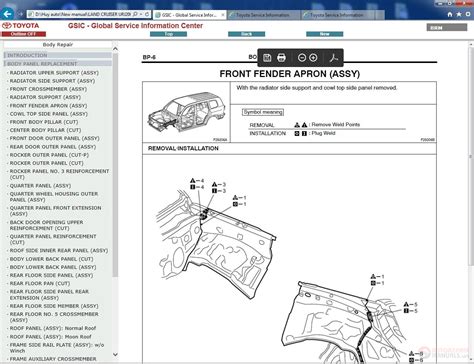The width and height of the screenshot is (474, 364).
Task: Open ROOF SIDE INNER REAR PANEL (ASSY)
Action: [59, 250]
